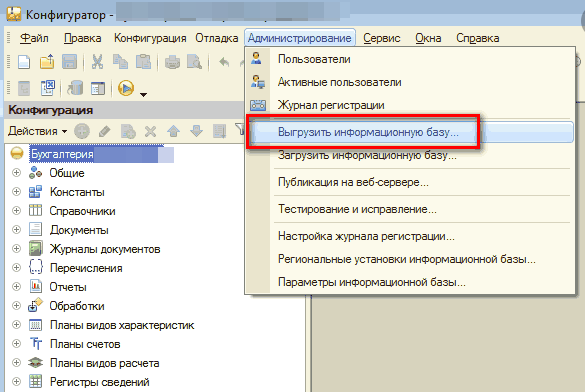Click the Cut scissors icon

pos(97,62)
